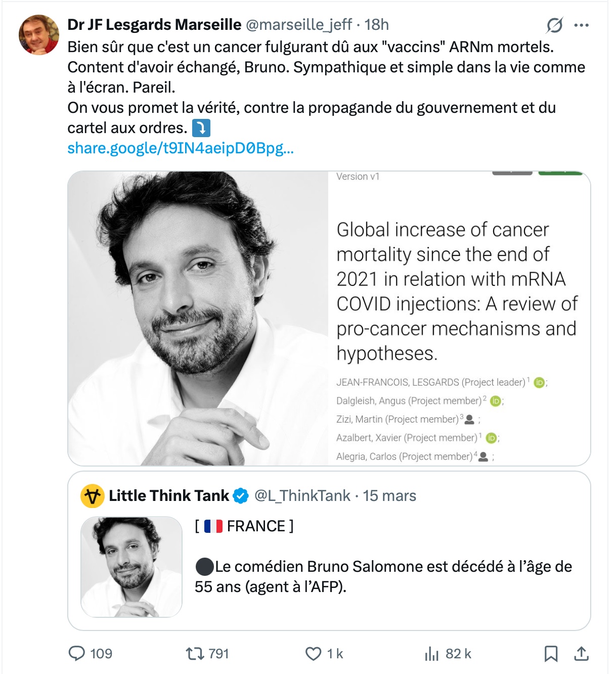Open the share.google link in the tweet
Image resolution: width=616 pixels, height=674 pixels.
(x=181, y=148)
